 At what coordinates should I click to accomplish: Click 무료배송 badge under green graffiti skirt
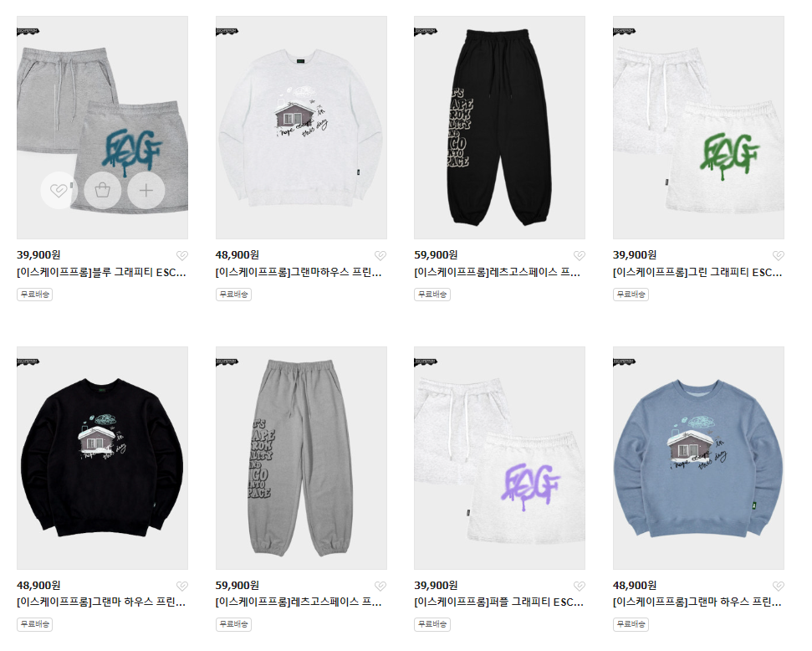click(631, 295)
